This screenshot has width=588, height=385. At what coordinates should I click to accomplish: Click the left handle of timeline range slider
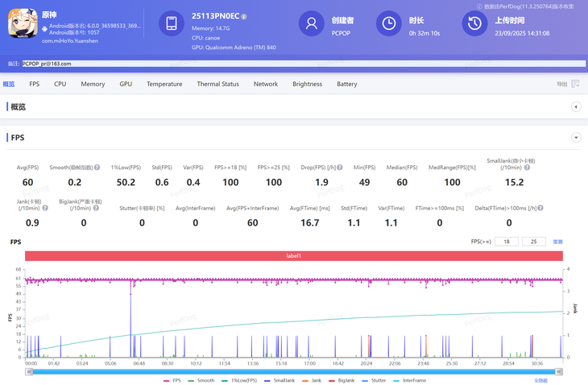29,371
